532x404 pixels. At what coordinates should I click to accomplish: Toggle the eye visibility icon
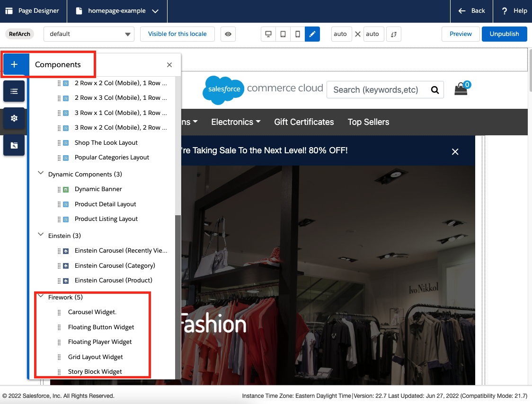pos(228,34)
